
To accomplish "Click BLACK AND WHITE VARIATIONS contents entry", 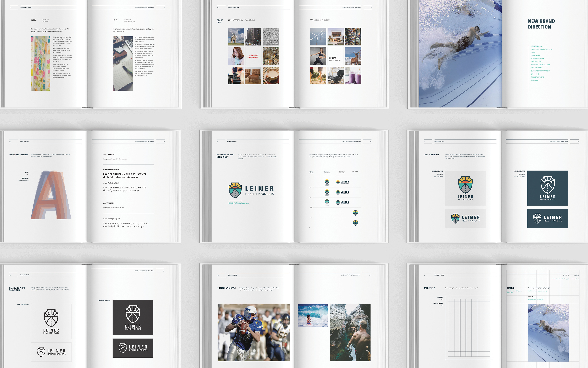I will click(x=540, y=71).
